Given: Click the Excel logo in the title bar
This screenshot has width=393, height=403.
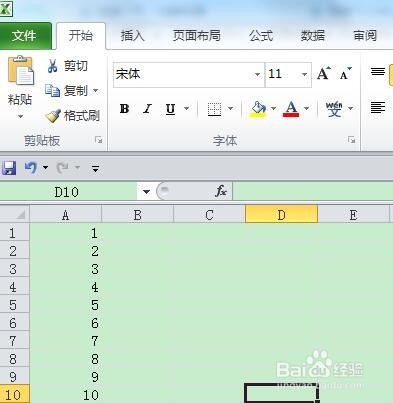Looking at the screenshot, I should coord(5,9).
